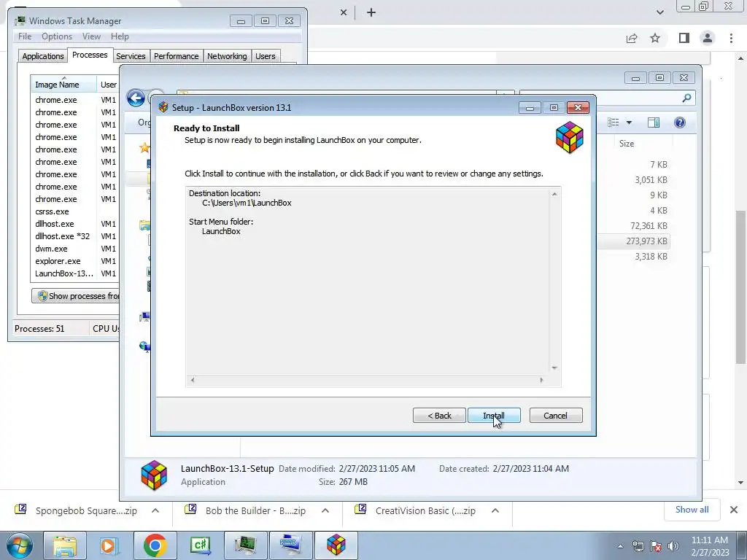Close the Chrome downloads bar
Viewport: 747px width, 560px height.
[x=734, y=510]
